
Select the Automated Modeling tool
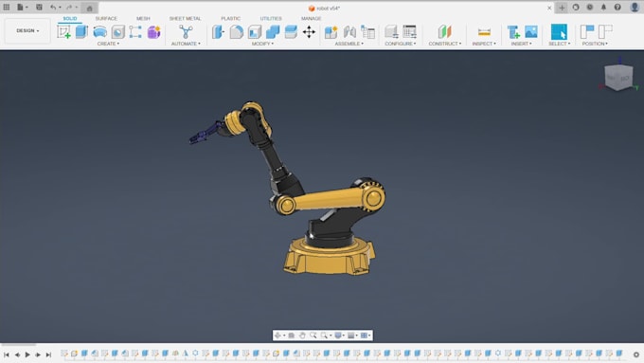(186, 32)
